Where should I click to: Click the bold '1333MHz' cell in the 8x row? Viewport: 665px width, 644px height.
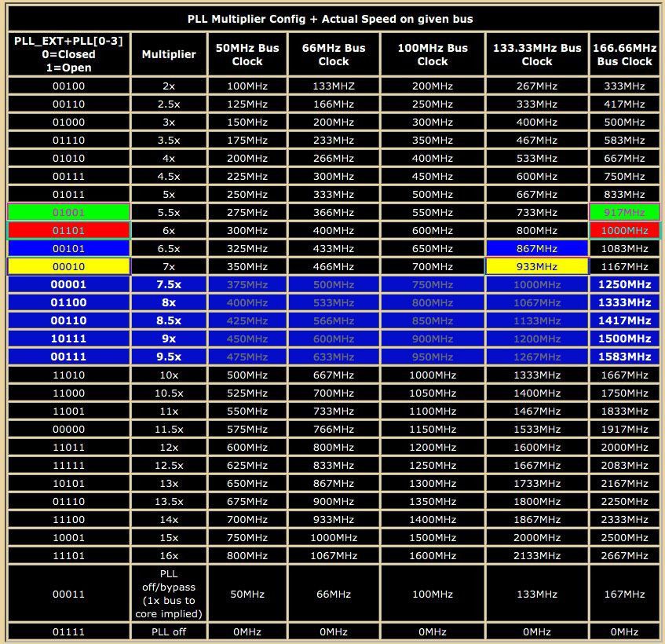coord(624,303)
